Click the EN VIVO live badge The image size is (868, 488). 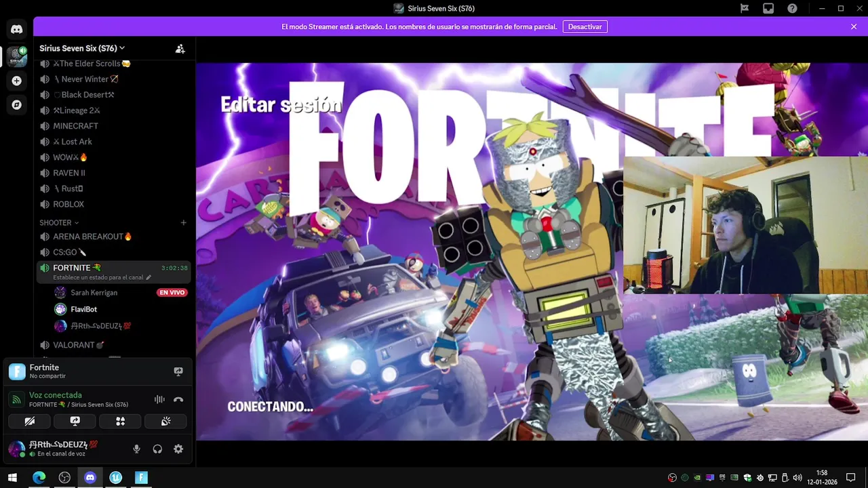coord(172,293)
